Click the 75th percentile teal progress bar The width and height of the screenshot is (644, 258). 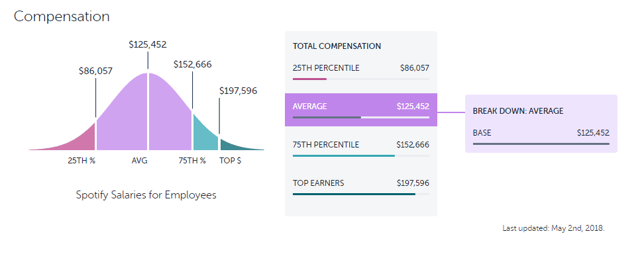344,156
